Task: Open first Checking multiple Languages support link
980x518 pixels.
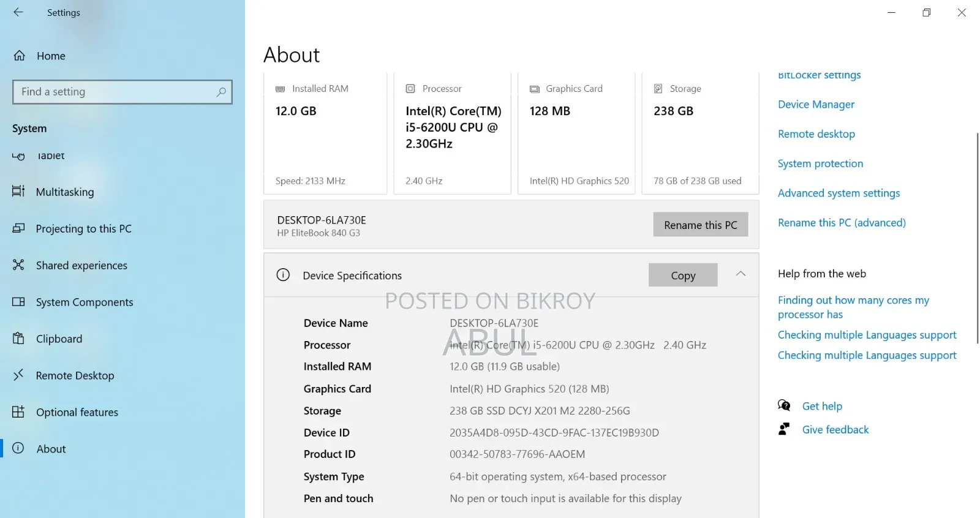Action: click(x=867, y=335)
